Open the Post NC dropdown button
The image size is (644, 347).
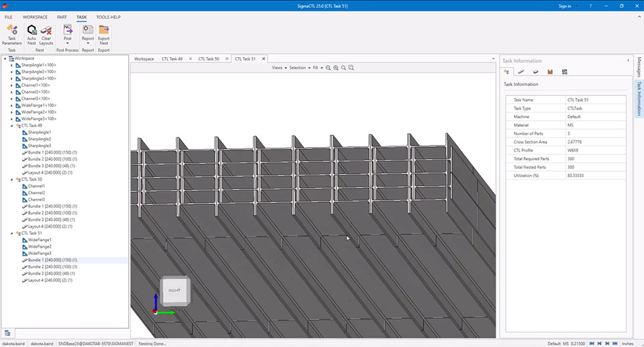click(x=67, y=34)
